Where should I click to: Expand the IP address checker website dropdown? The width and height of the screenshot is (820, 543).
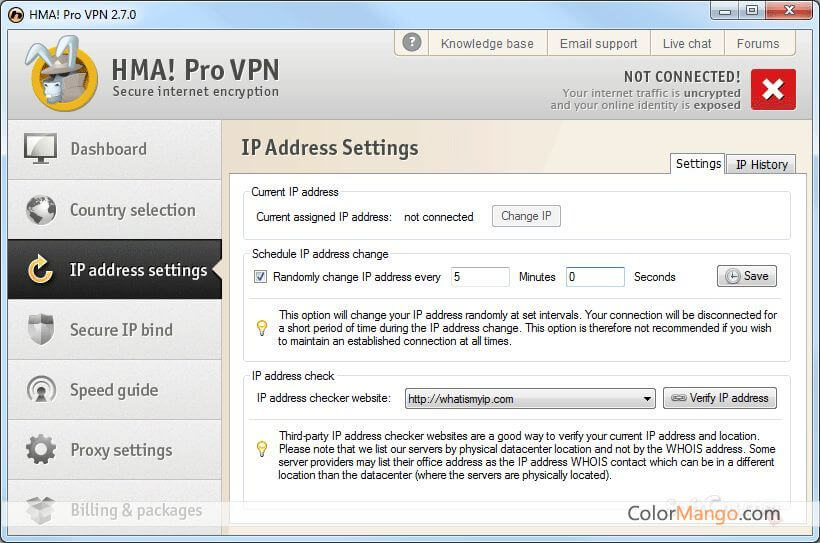click(x=648, y=398)
